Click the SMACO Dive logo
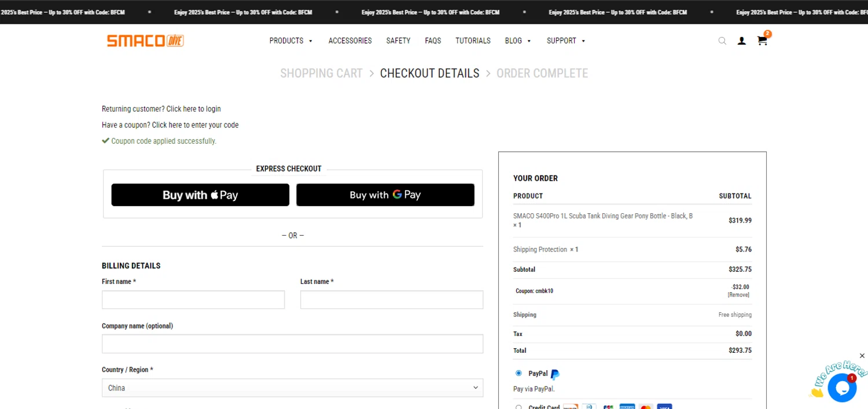The image size is (868, 409). (x=145, y=41)
